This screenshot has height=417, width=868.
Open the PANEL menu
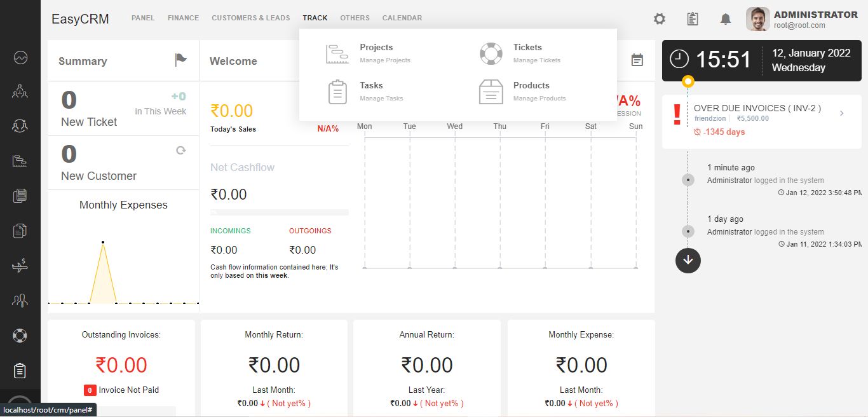point(143,18)
